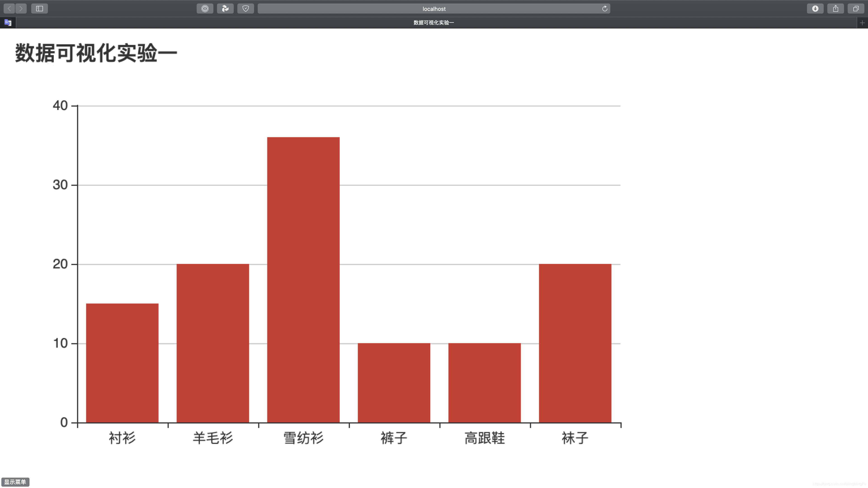Click the 羊毛衫 bar in the chart
Viewport: 868px width, 488px height.
click(x=213, y=343)
